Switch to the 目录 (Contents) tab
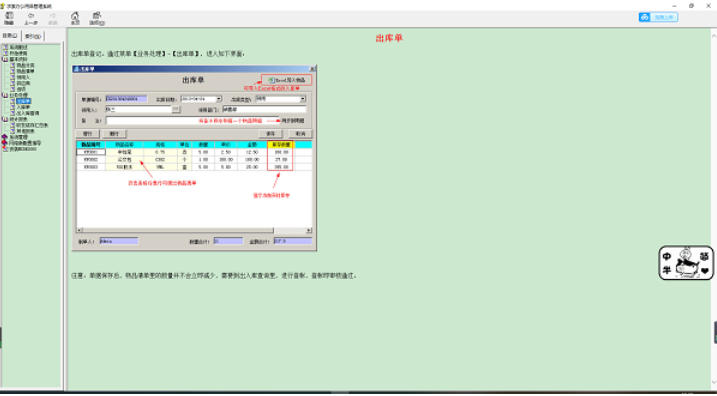Image resolution: width=717 pixels, height=396 pixels. (x=10, y=36)
